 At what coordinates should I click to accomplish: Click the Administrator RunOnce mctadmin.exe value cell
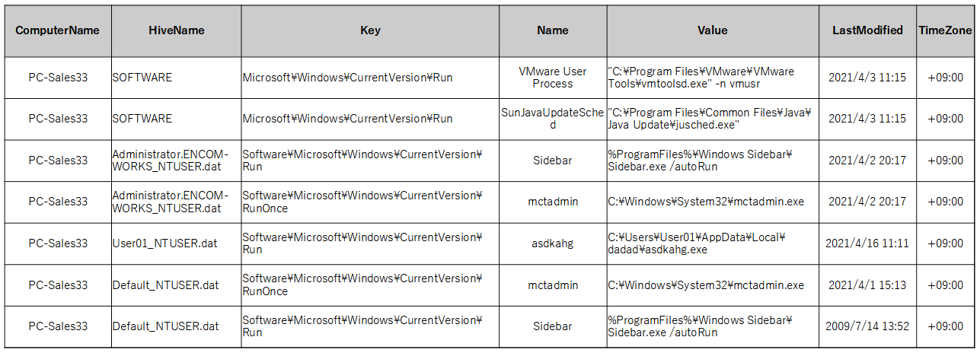(713, 202)
